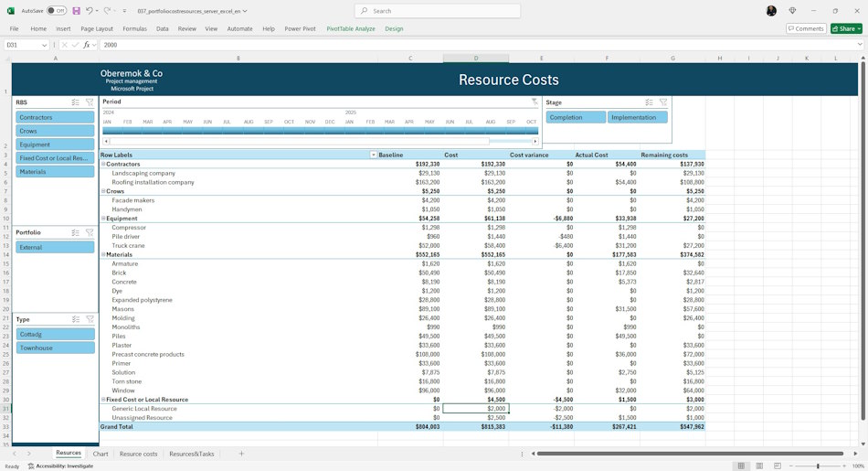Image resolution: width=868 pixels, height=471 pixels.
Task: Click the Search box
Action: (438, 11)
